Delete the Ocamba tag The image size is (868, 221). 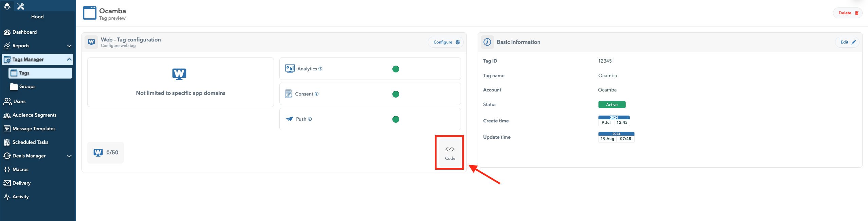[x=848, y=13]
